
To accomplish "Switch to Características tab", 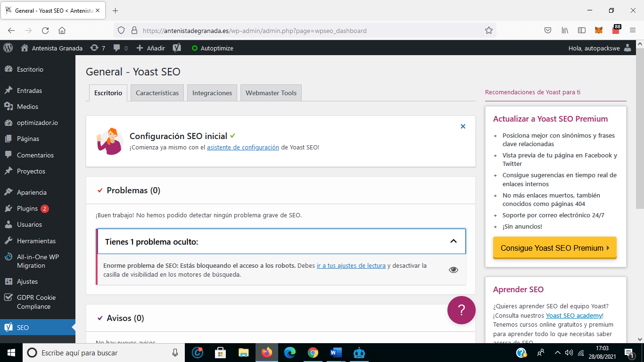I will pos(157,93).
